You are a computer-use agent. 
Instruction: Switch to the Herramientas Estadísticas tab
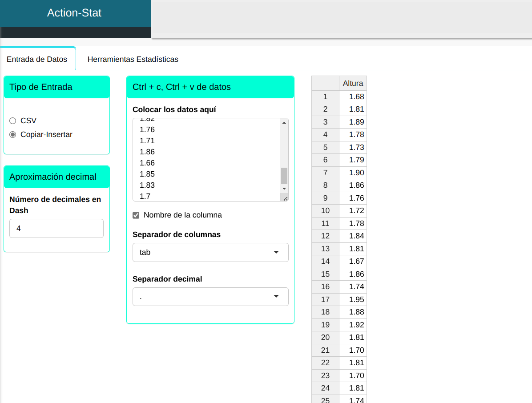[133, 59]
